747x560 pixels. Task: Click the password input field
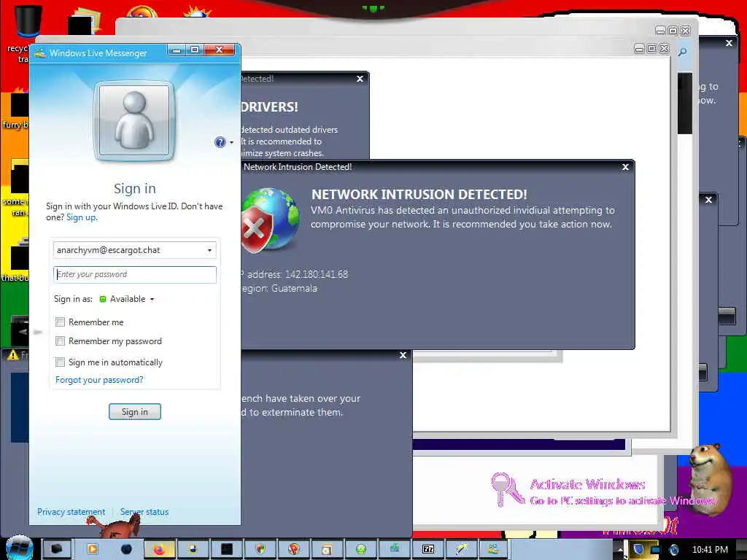[x=135, y=274]
